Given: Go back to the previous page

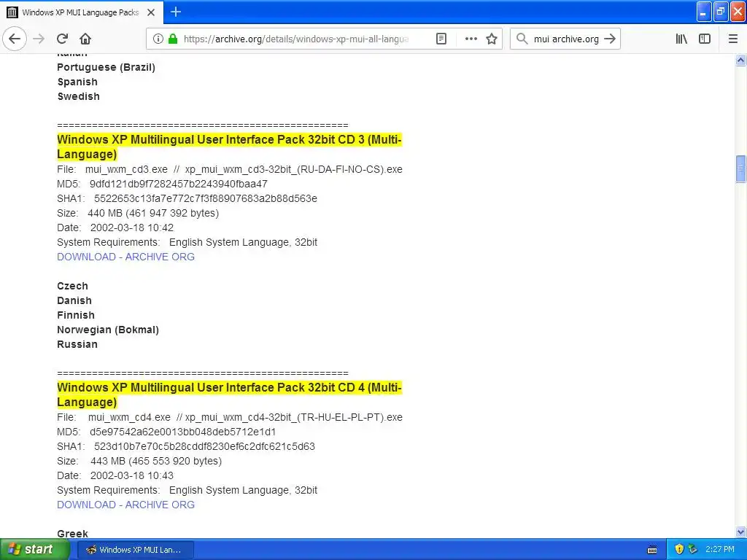Looking at the screenshot, I should click(15, 39).
